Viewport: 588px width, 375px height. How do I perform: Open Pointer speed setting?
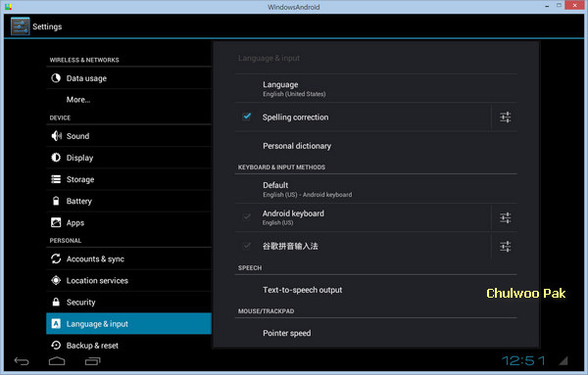click(x=376, y=333)
